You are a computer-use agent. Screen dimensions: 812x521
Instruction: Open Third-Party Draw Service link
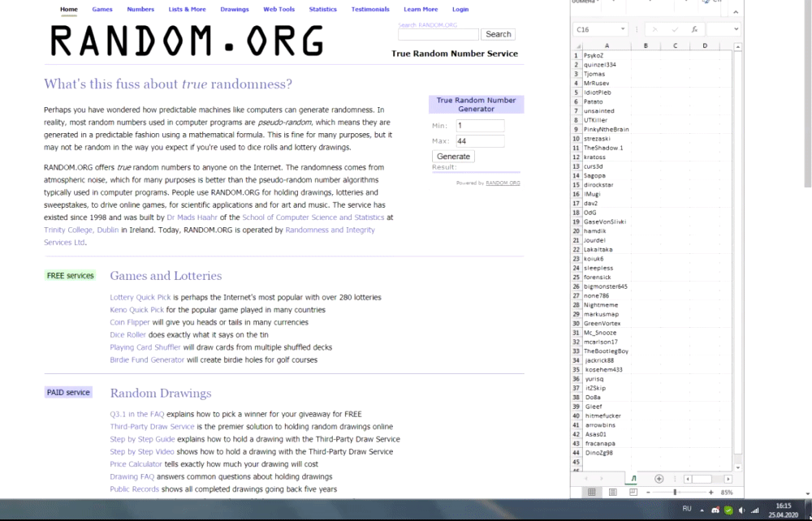pyautogui.click(x=152, y=427)
